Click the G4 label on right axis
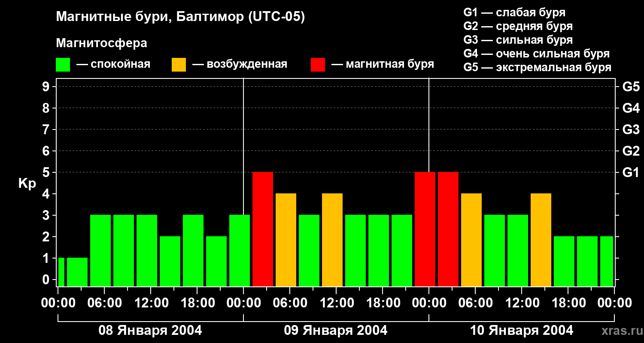The height and width of the screenshot is (343, 644). point(631,108)
